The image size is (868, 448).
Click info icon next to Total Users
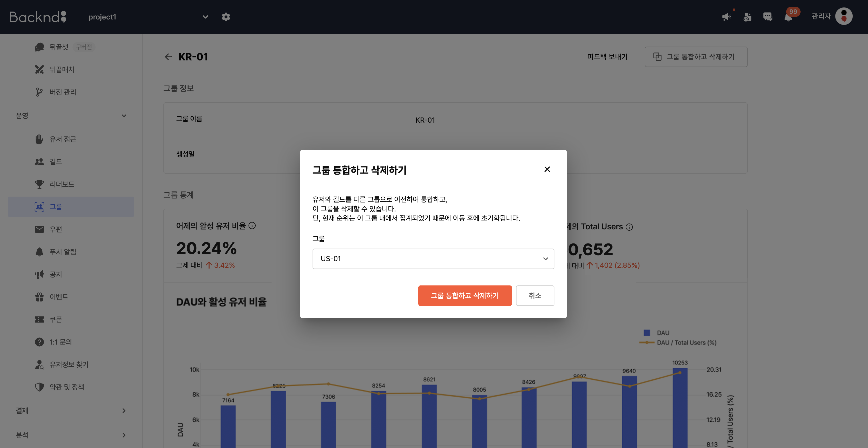click(x=629, y=227)
